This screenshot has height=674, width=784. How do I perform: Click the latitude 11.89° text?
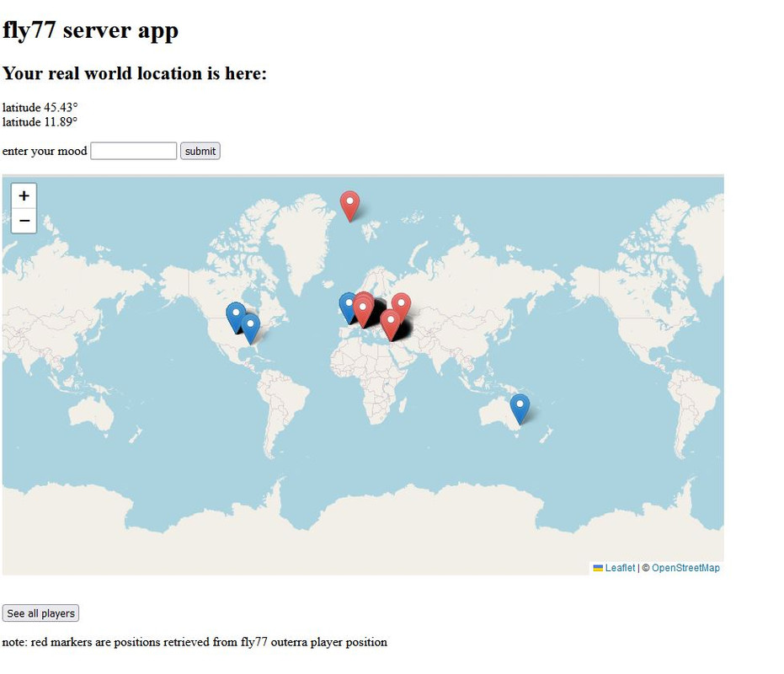tap(40, 122)
